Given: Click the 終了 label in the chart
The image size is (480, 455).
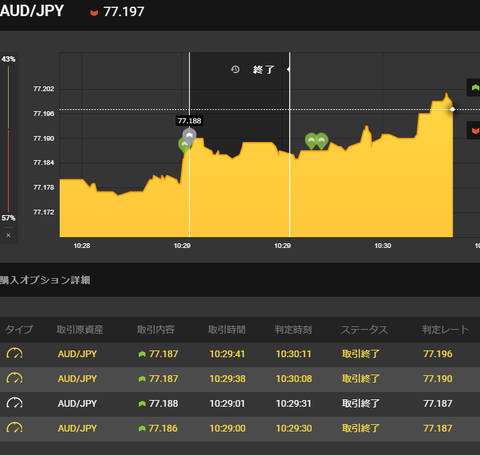Looking at the screenshot, I should (x=264, y=70).
